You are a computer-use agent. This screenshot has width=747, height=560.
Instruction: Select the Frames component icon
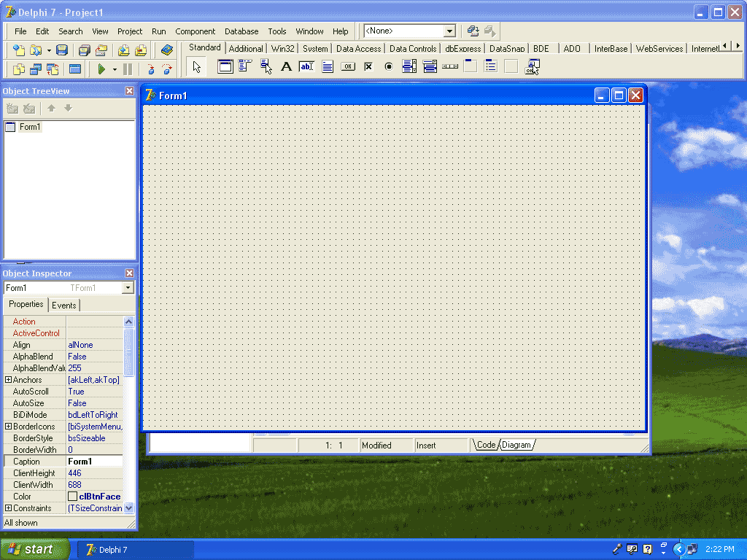(225, 66)
